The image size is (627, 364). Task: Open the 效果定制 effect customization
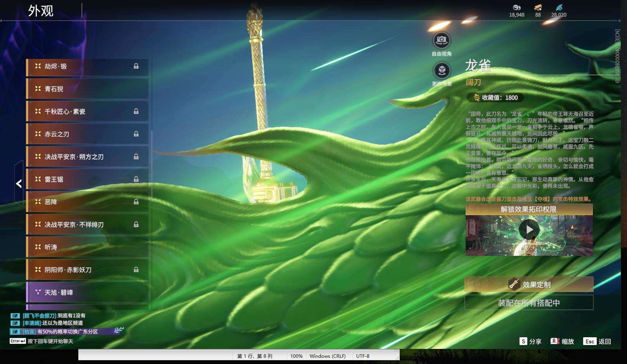[529, 284]
